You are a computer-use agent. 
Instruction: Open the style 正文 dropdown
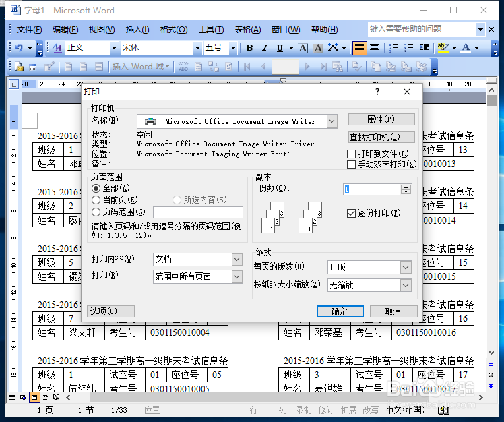tap(114, 48)
